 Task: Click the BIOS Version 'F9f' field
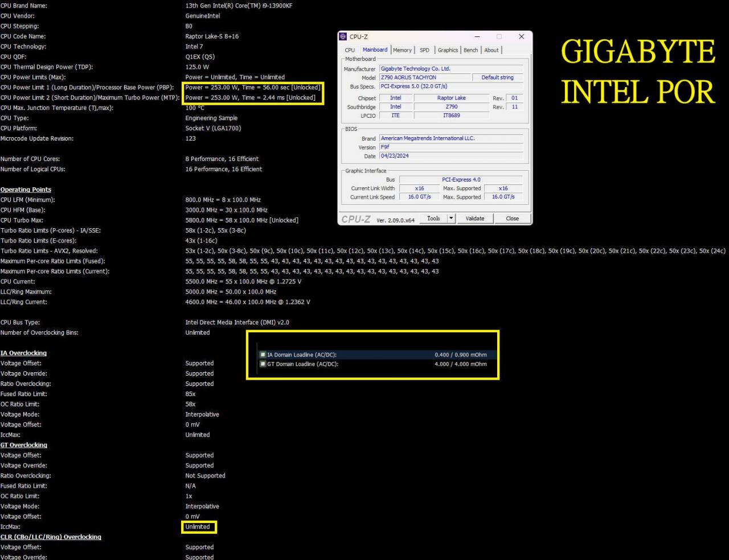tap(452, 147)
